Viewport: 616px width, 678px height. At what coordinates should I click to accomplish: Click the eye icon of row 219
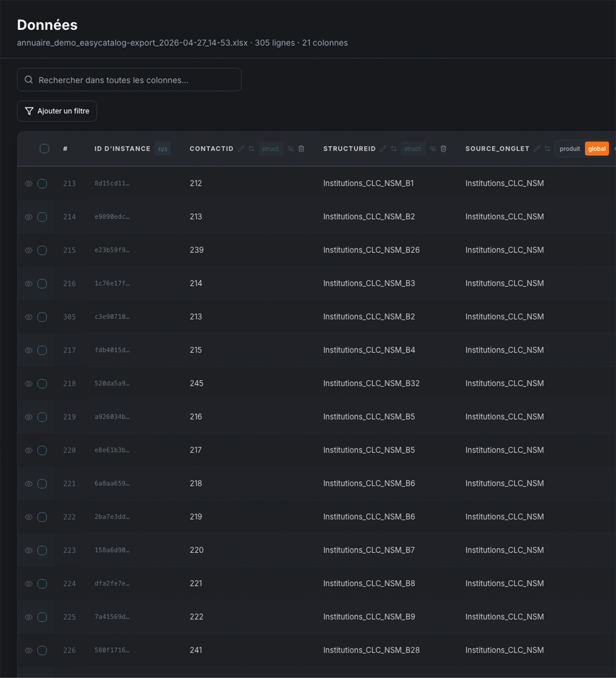(x=28, y=417)
